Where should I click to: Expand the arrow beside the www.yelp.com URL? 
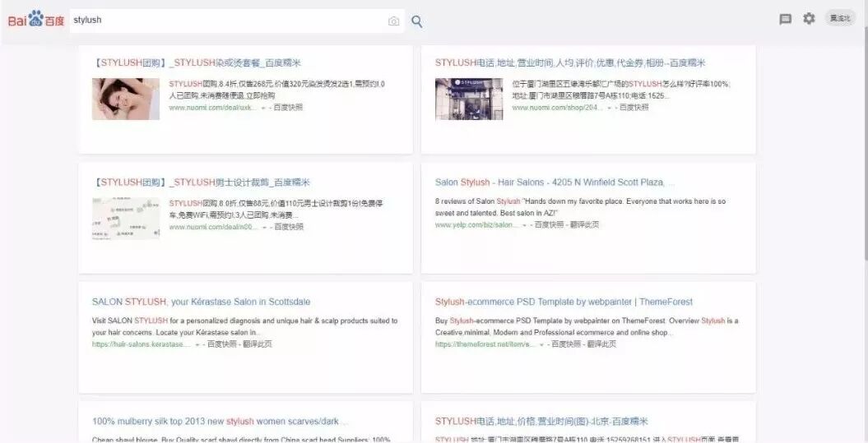(x=523, y=225)
